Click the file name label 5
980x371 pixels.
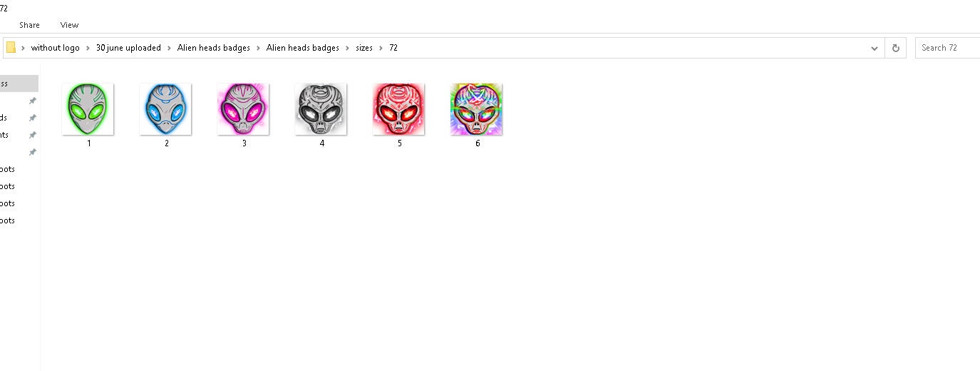click(400, 143)
